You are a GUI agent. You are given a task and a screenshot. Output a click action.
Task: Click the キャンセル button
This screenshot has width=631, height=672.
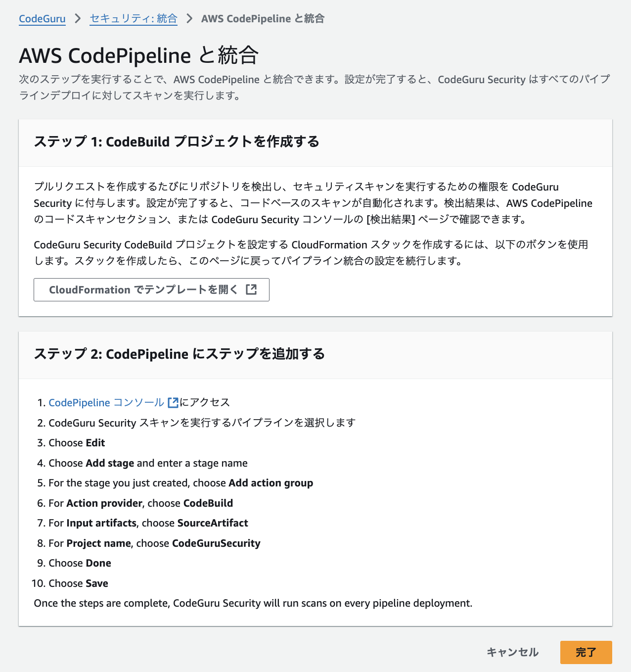coord(512,652)
